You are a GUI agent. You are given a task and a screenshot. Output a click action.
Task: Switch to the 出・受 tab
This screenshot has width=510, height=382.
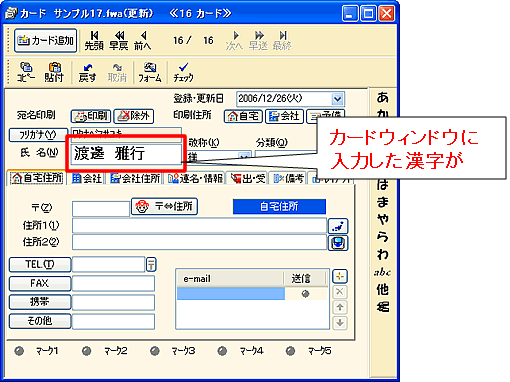248,178
